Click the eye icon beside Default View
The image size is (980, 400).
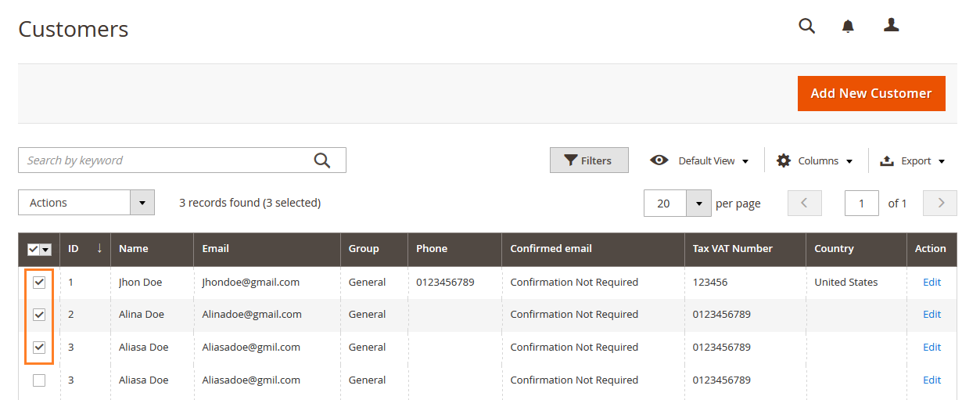tap(659, 160)
